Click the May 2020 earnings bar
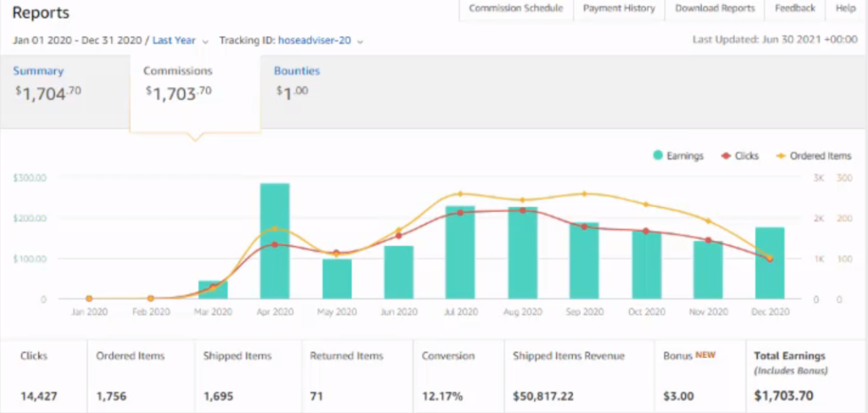 pyautogui.click(x=337, y=279)
